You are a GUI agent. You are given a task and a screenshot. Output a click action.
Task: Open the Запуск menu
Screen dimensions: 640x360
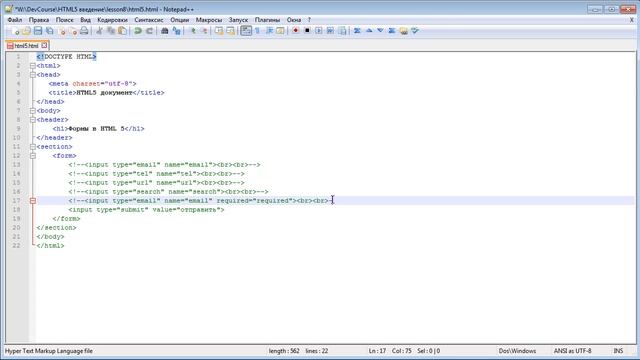click(238, 20)
